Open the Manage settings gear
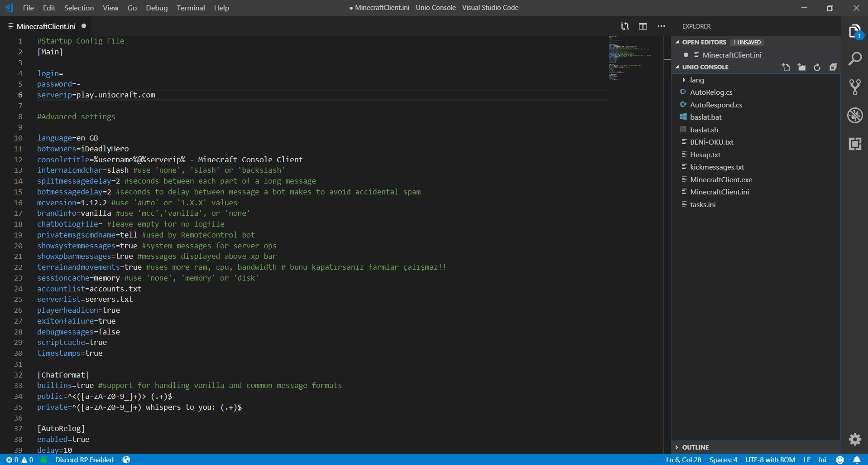Image resolution: width=868 pixels, height=465 pixels. (x=855, y=439)
